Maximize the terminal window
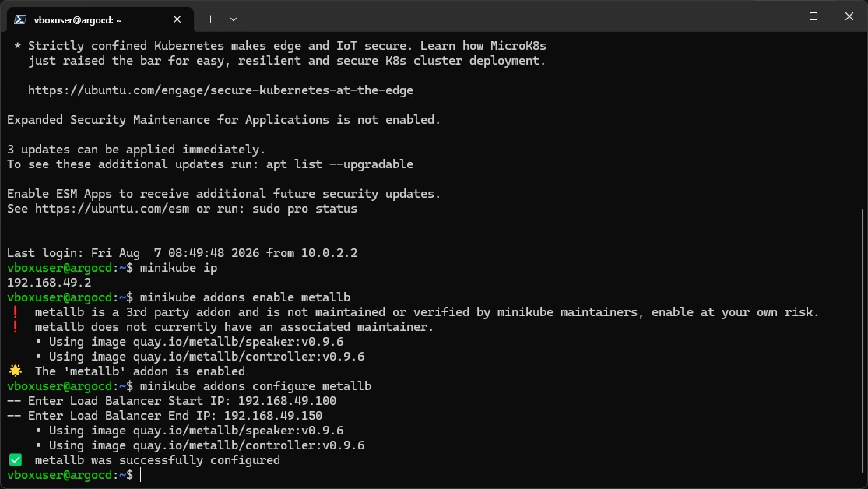868x489 pixels. coord(814,16)
